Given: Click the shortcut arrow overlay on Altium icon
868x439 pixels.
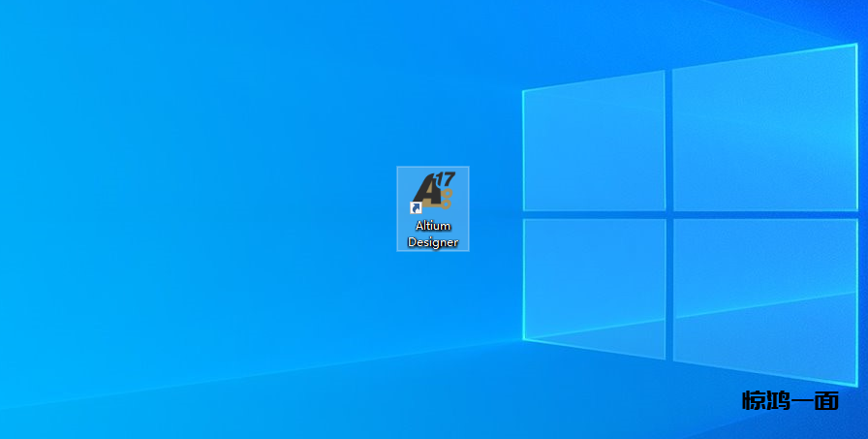Looking at the screenshot, I should click(417, 207).
